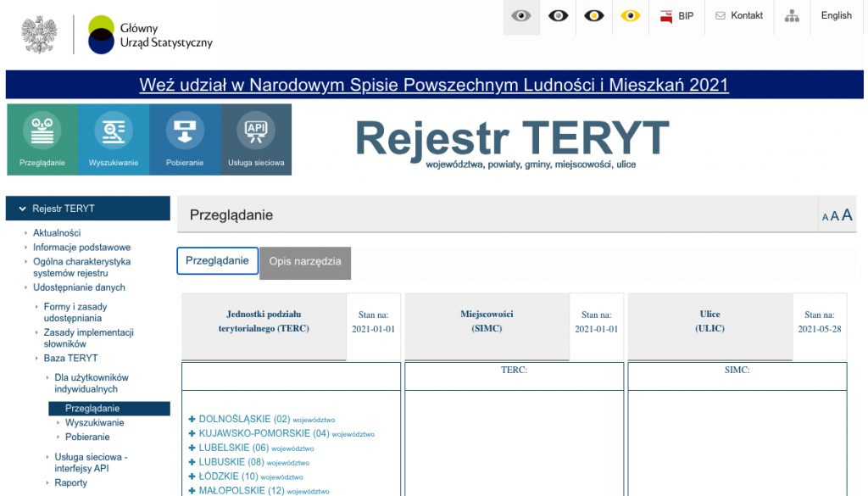Open Informacje podstawowe in the sidebar
The image size is (868, 496).
click(81, 248)
